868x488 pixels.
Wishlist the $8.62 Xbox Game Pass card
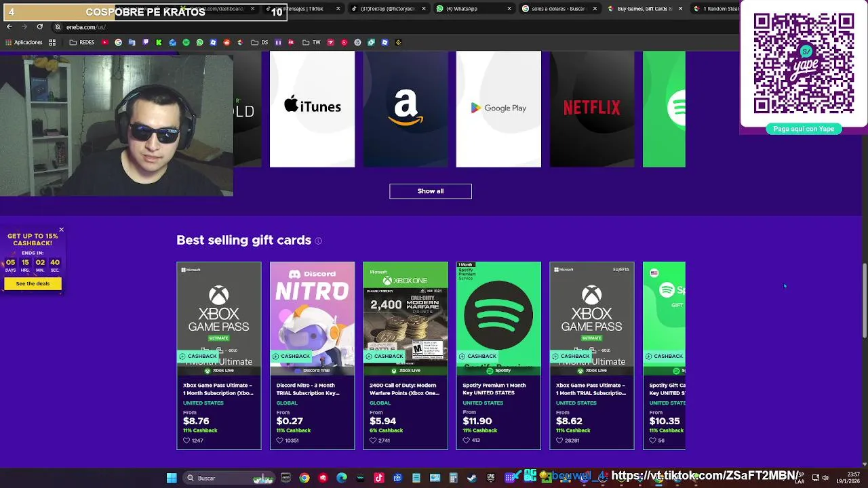(559, 441)
